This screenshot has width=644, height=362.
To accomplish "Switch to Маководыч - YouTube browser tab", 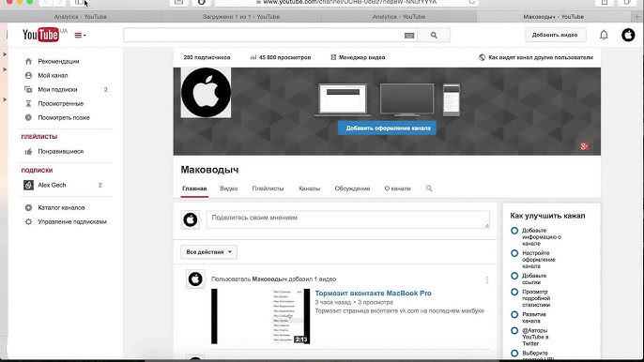I will tap(554, 17).
